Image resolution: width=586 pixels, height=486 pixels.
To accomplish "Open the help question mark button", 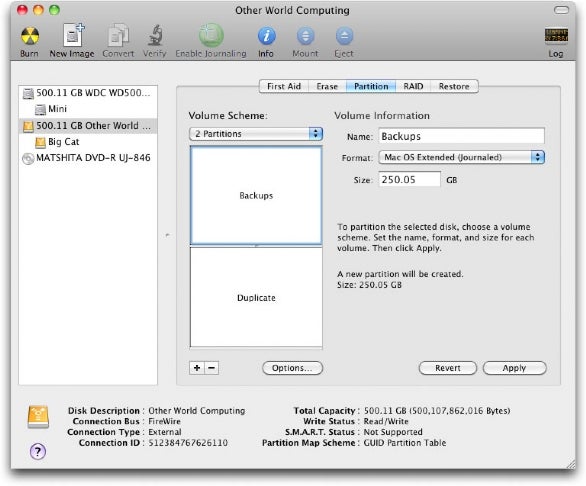I will pos(38,451).
